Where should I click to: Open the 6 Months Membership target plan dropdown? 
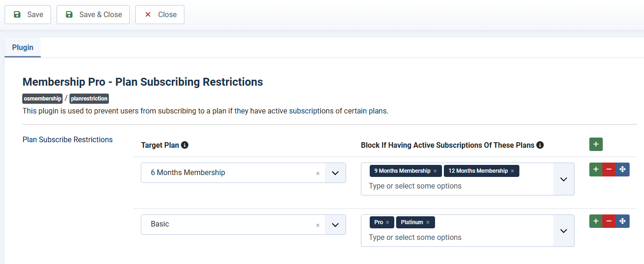point(335,173)
